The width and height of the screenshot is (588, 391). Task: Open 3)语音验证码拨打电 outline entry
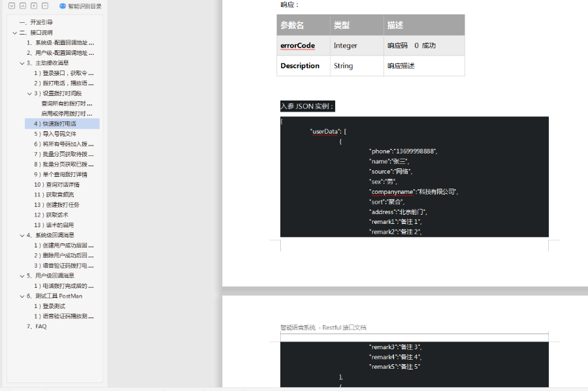click(x=64, y=266)
